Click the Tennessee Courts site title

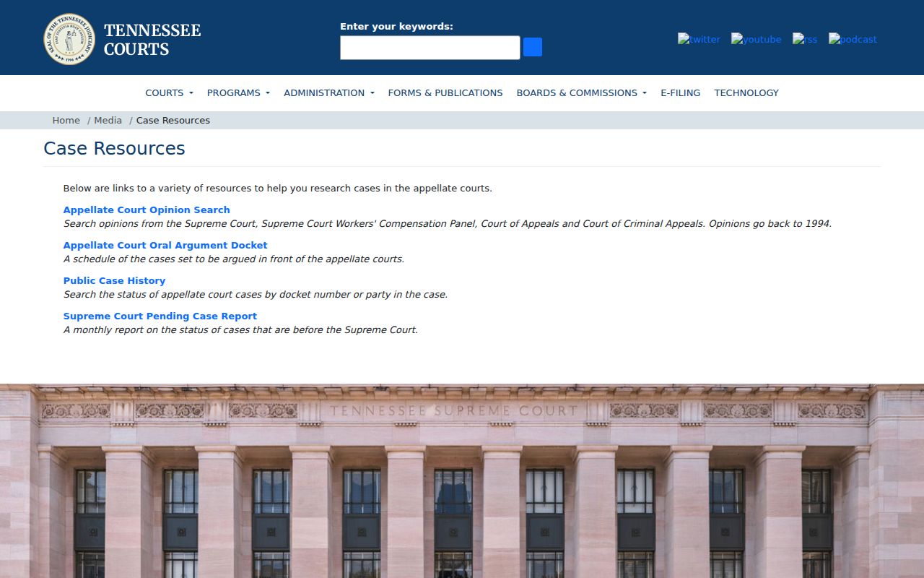coord(152,40)
